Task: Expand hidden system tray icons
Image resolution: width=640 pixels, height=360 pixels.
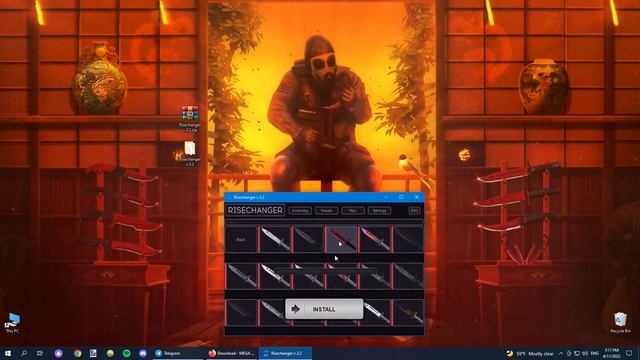Action: (x=561, y=353)
